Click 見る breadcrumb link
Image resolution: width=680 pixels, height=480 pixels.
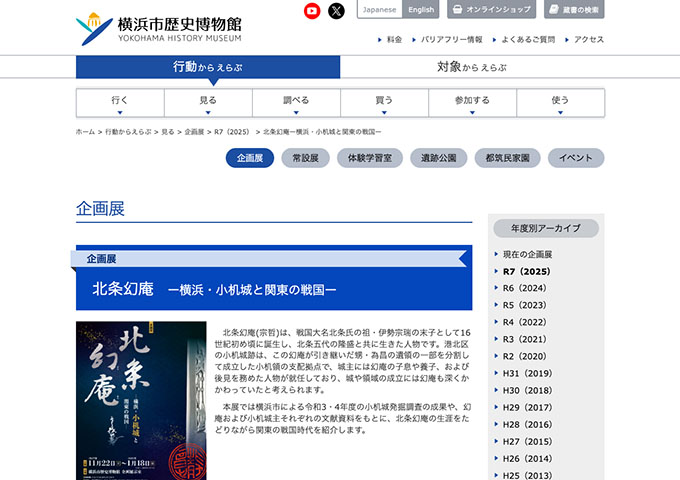click(168, 132)
